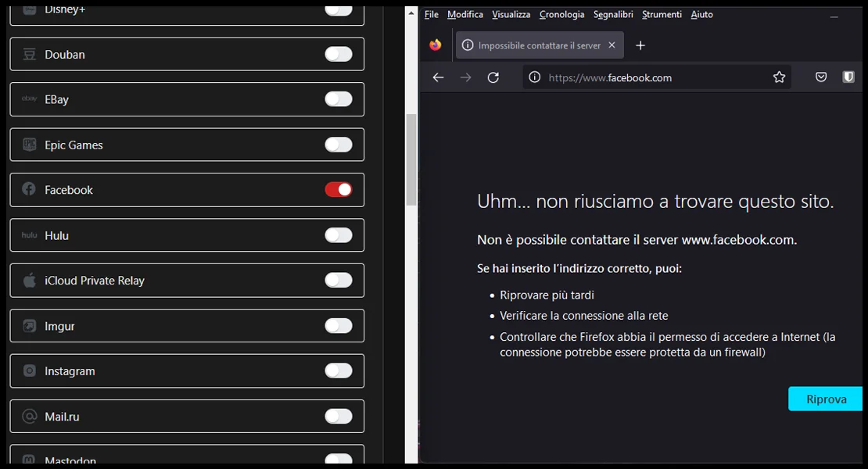Click the uBlock Origin shield icon

coord(848,77)
